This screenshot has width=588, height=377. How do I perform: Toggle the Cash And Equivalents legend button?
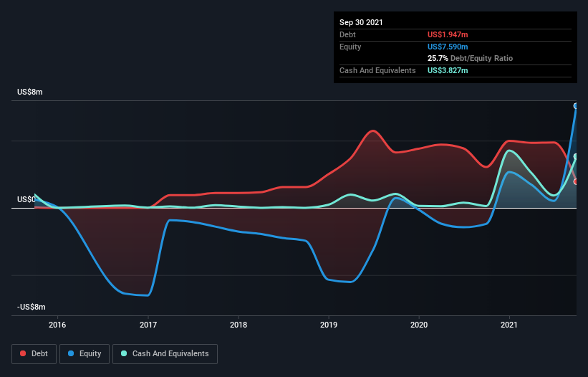click(x=165, y=354)
